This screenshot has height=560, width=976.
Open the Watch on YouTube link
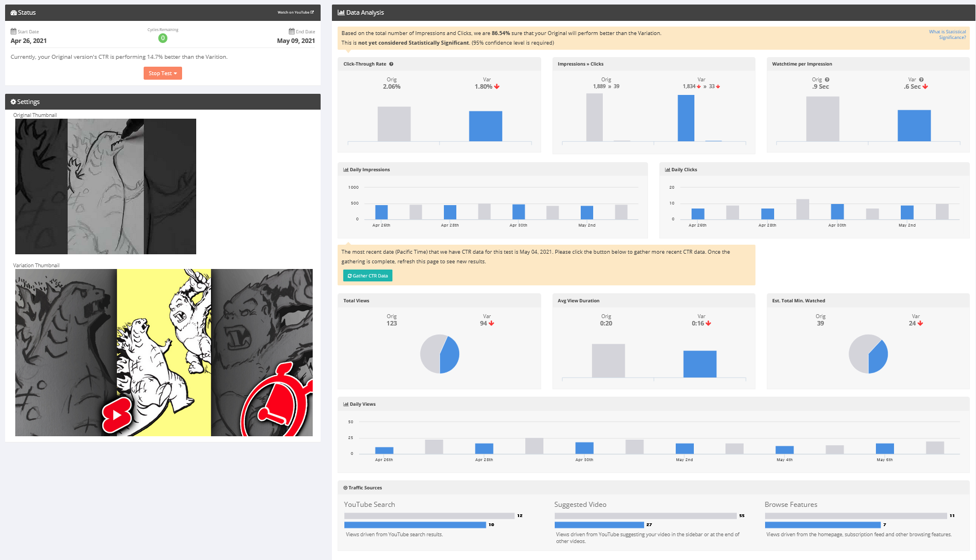click(295, 12)
